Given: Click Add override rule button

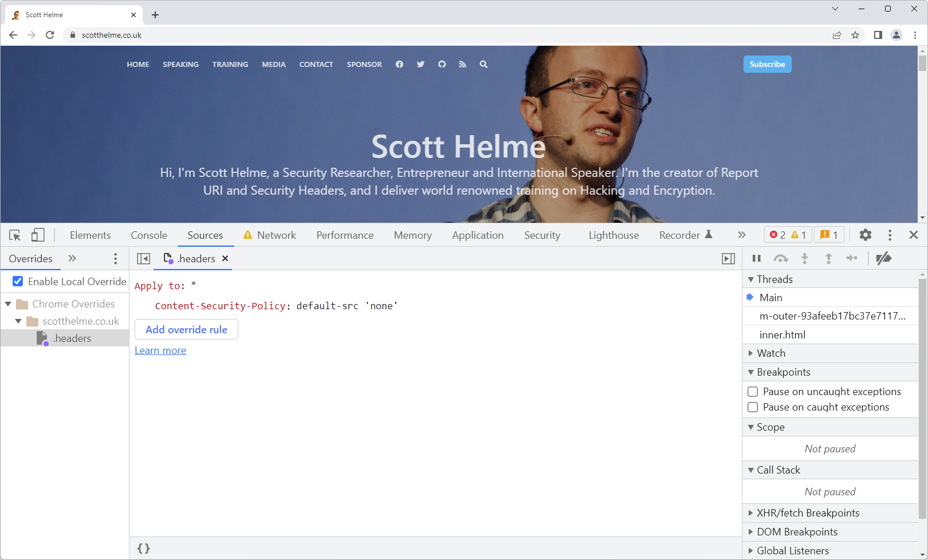Looking at the screenshot, I should click(x=186, y=329).
